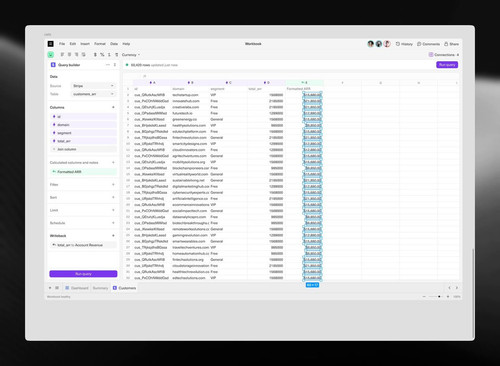
Task: Click cell techstartup.com in domain column
Action: click(x=190, y=95)
